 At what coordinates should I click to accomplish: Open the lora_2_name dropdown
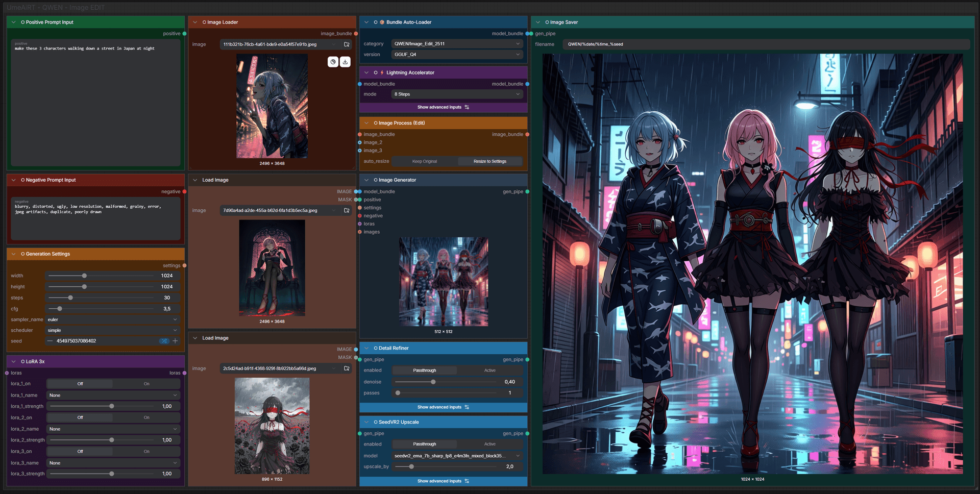point(113,429)
